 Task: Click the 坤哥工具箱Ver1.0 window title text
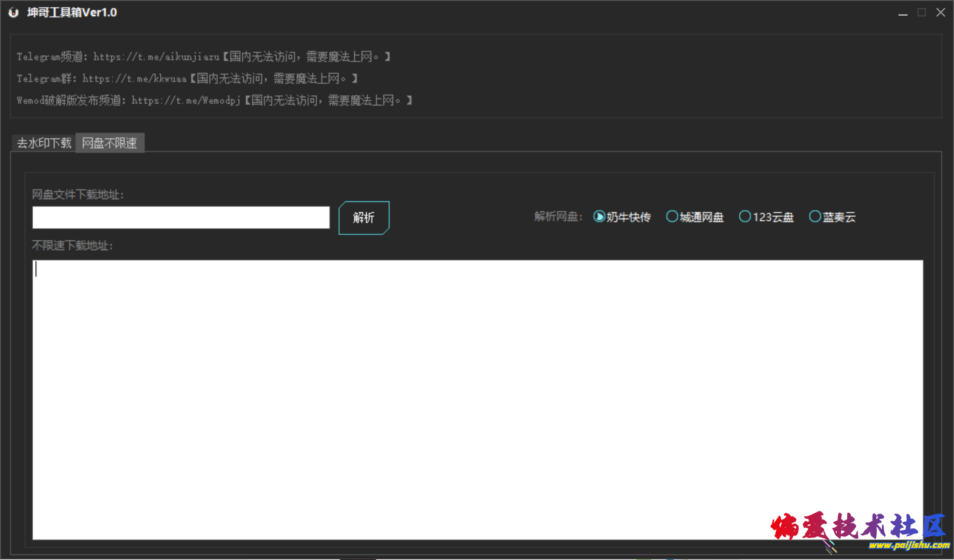[72, 13]
